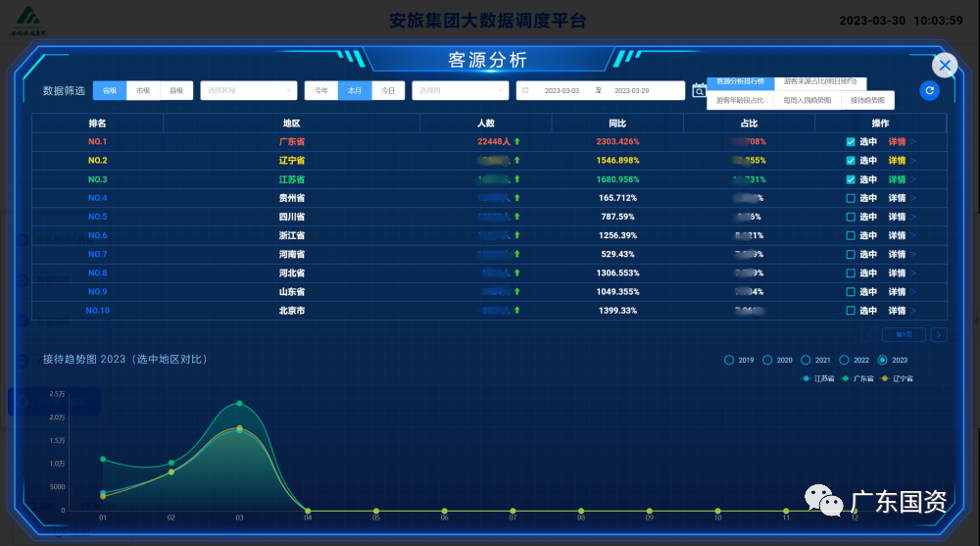The height and width of the screenshot is (546, 980).
Task: Check 选中 for 贵州省
Action: coord(851,198)
